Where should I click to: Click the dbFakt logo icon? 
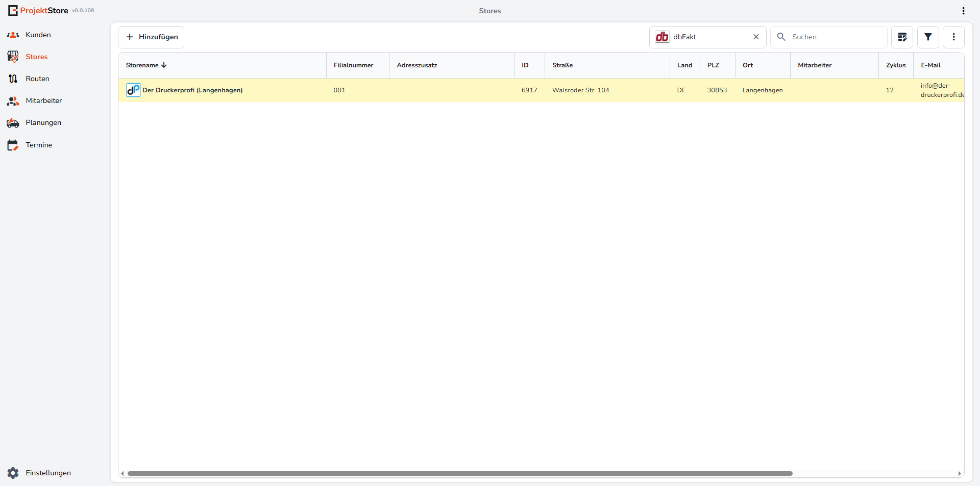pyautogui.click(x=662, y=37)
